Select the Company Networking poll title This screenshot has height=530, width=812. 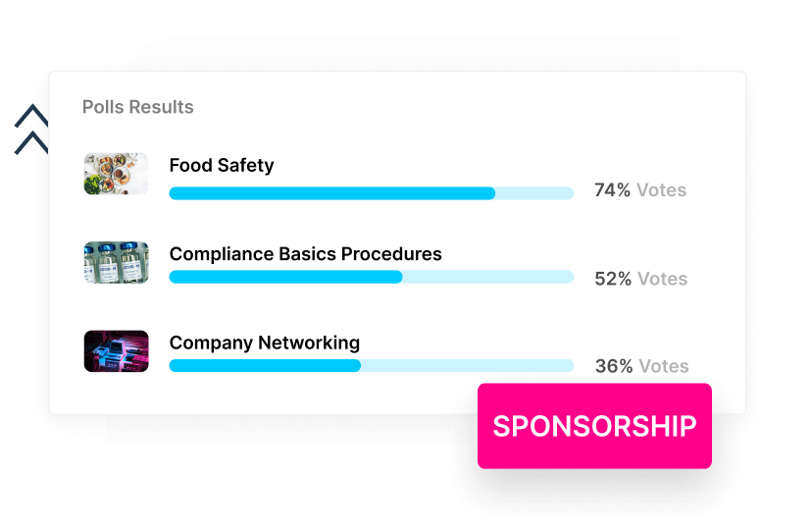coord(264,343)
